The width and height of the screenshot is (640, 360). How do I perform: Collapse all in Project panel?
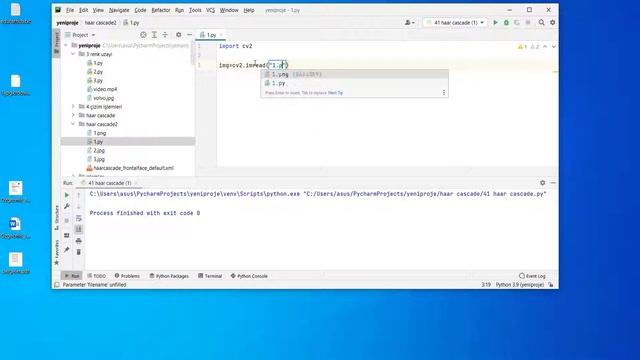click(x=165, y=35)
